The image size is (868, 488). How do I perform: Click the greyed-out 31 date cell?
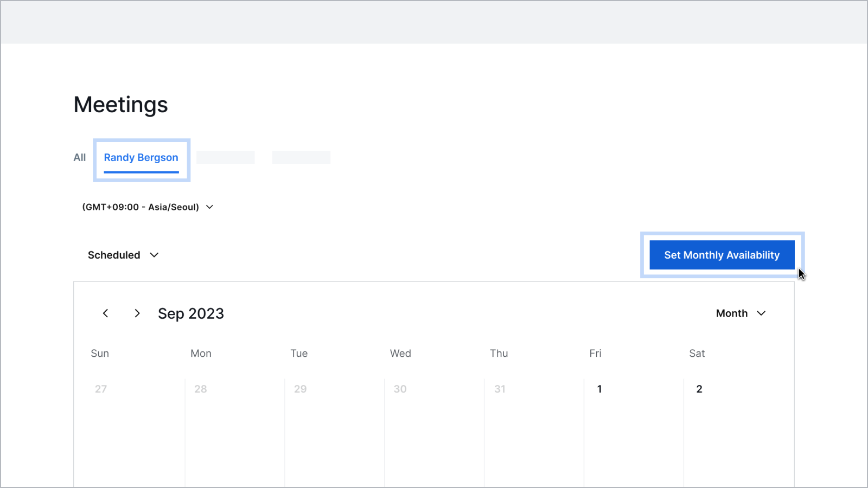pos(500,389)
